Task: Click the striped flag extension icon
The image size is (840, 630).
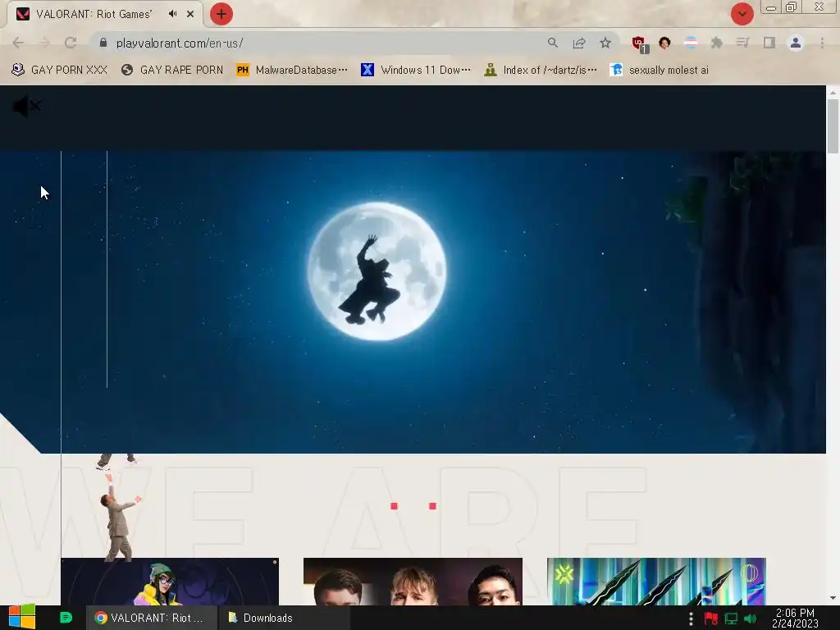Action: pyautogui.click(x=691, y=43)
